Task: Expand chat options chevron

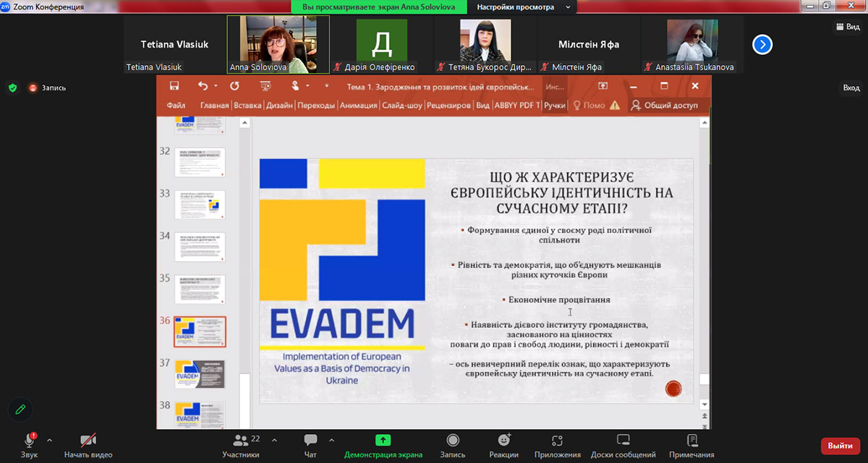Action: coord(331,440)
